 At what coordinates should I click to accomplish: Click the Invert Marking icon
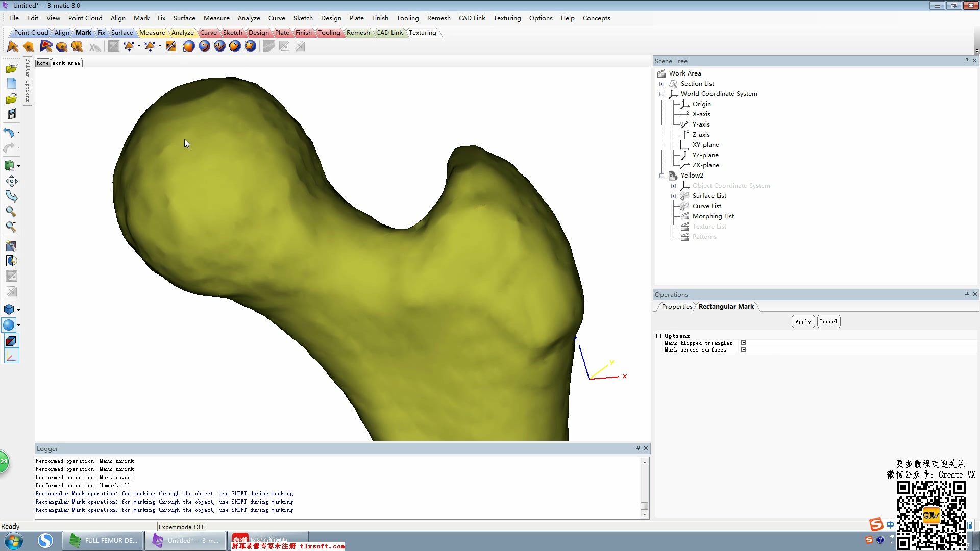click(171, 46)
